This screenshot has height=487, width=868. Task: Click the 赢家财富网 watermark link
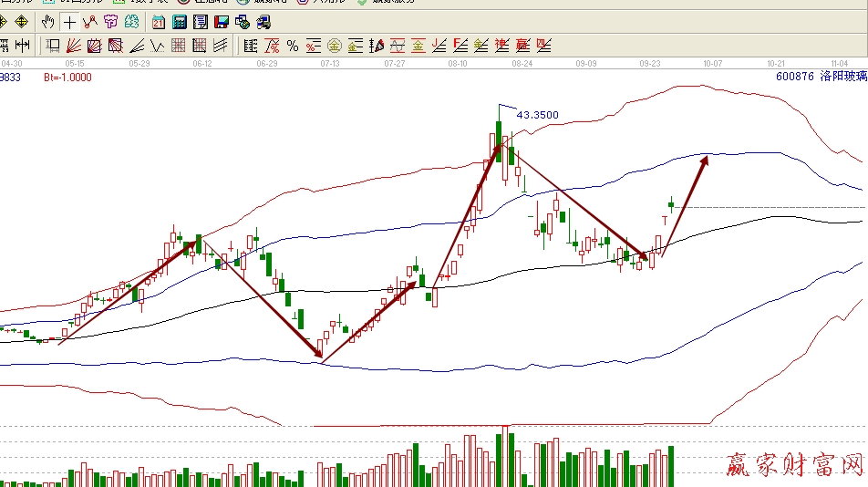point(793,466)
